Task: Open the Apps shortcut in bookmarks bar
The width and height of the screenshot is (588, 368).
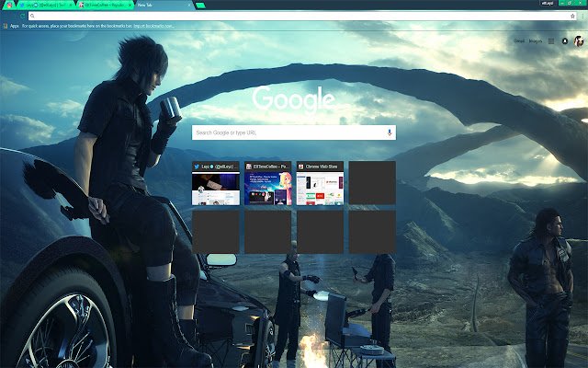Action: click(x=11, y=26)
